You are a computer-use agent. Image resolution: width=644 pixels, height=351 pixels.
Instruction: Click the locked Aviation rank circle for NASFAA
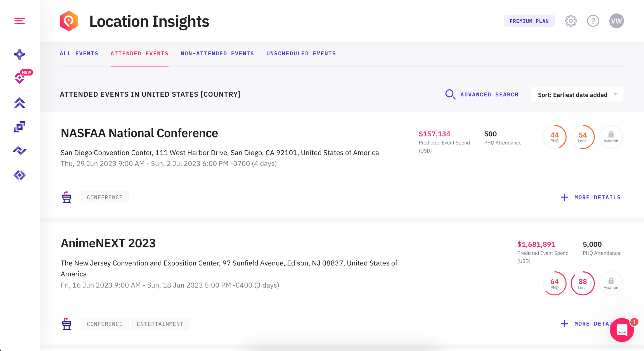[611, 137]
